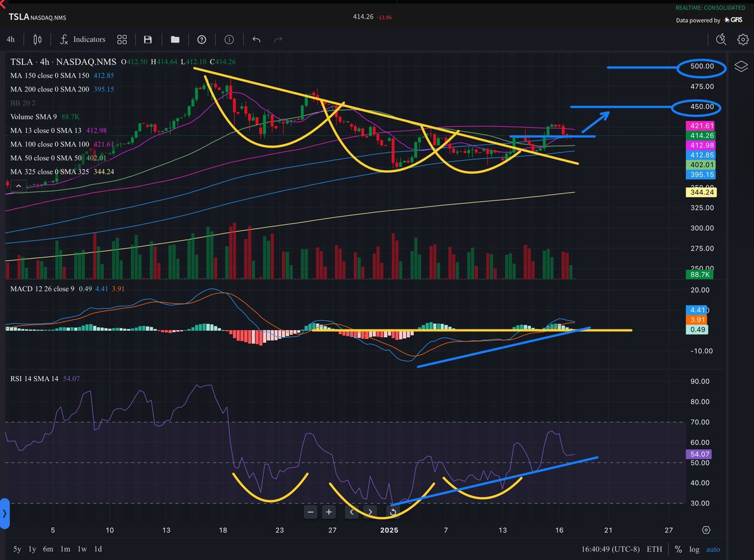Open the object tree layers icon

click(x=741, y=67)
